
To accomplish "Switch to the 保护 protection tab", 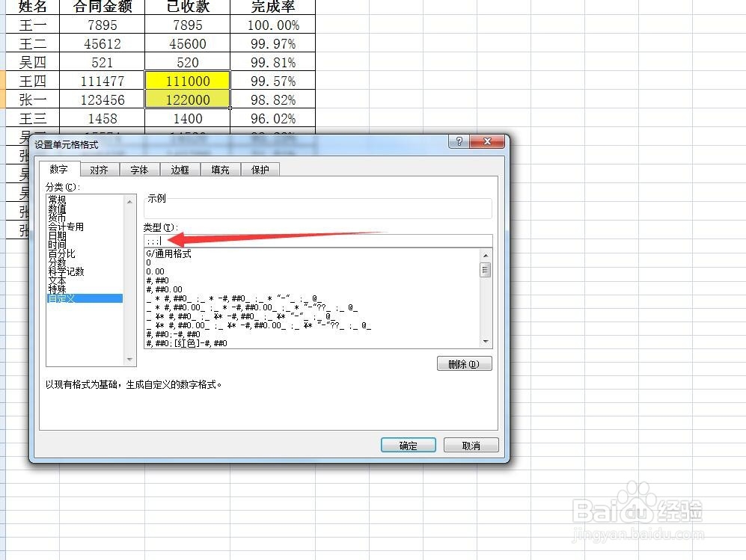I will 260,169.
